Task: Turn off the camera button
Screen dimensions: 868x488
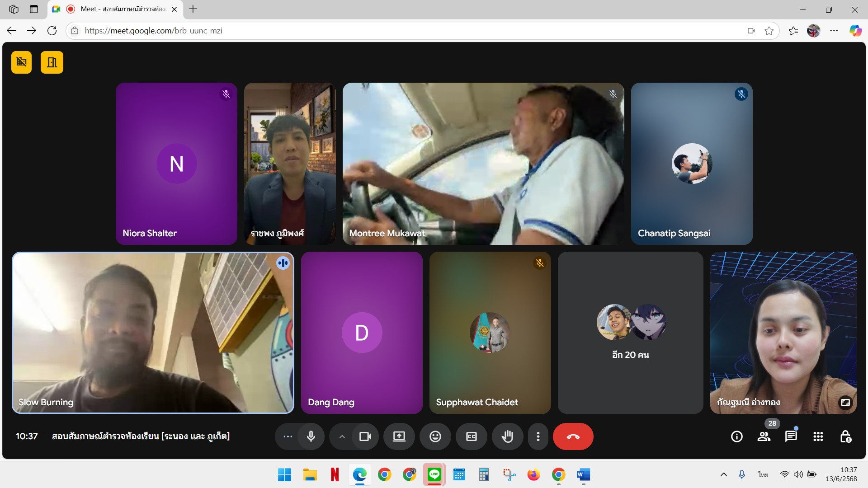Action: pos(365,436)
